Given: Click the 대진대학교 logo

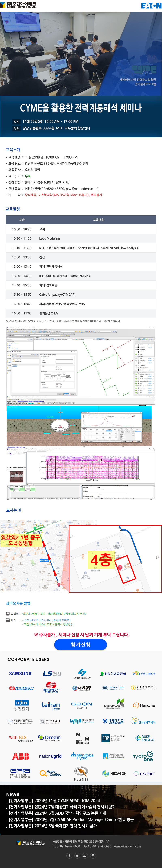Looking at the screenshot, I should [x=20, y=721].
